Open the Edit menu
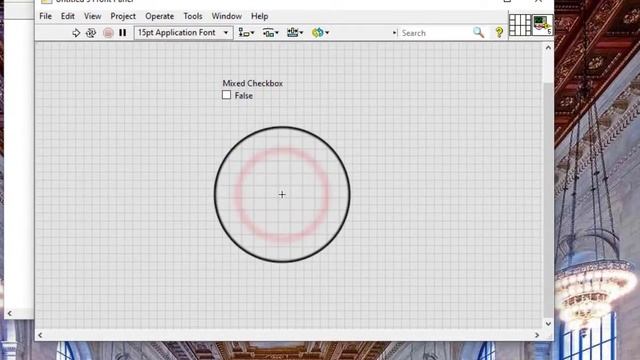Viewport: 640px width, 360px height. pos(68,16)
